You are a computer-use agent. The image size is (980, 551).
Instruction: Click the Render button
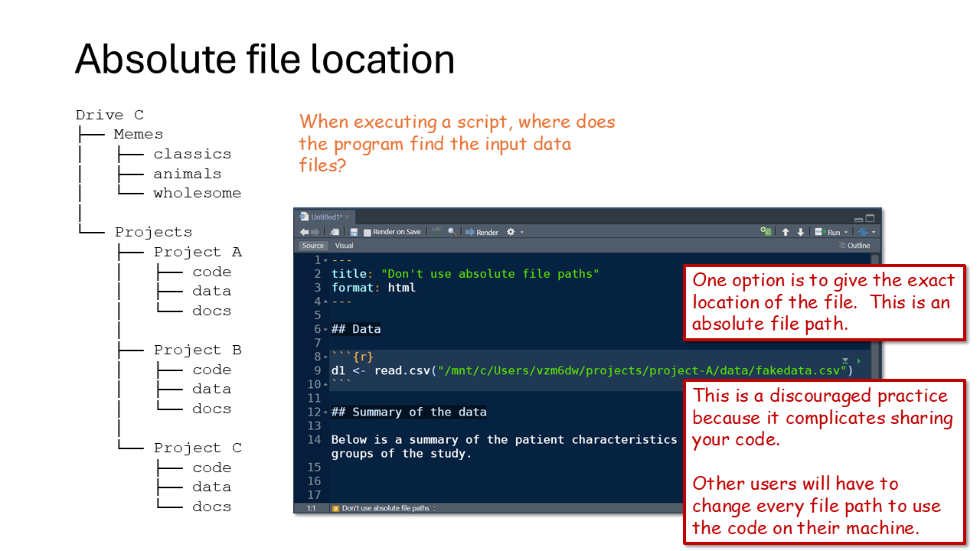(482, 232)
